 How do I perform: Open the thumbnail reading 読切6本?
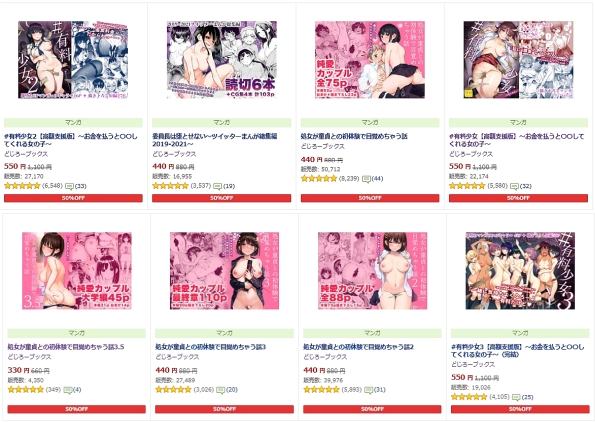[x=222, y=60]
